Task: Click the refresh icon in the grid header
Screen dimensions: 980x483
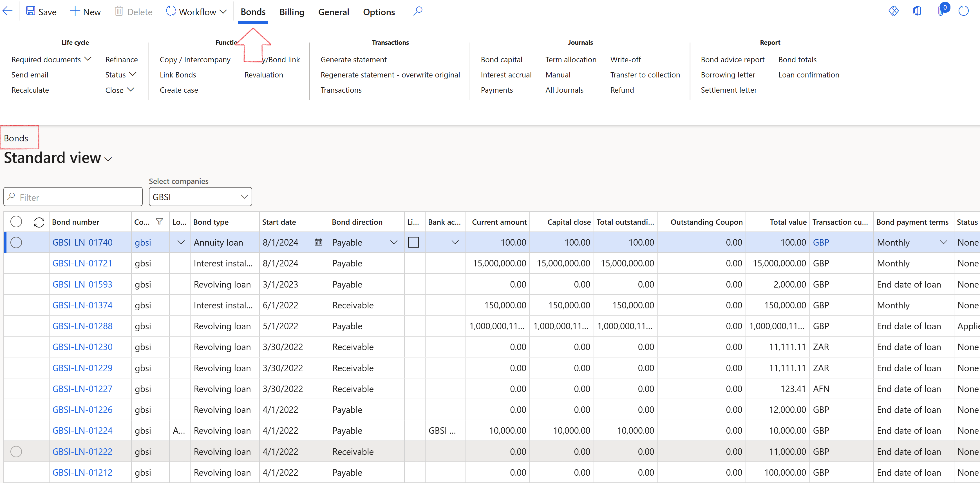Action: click(39, 222)
